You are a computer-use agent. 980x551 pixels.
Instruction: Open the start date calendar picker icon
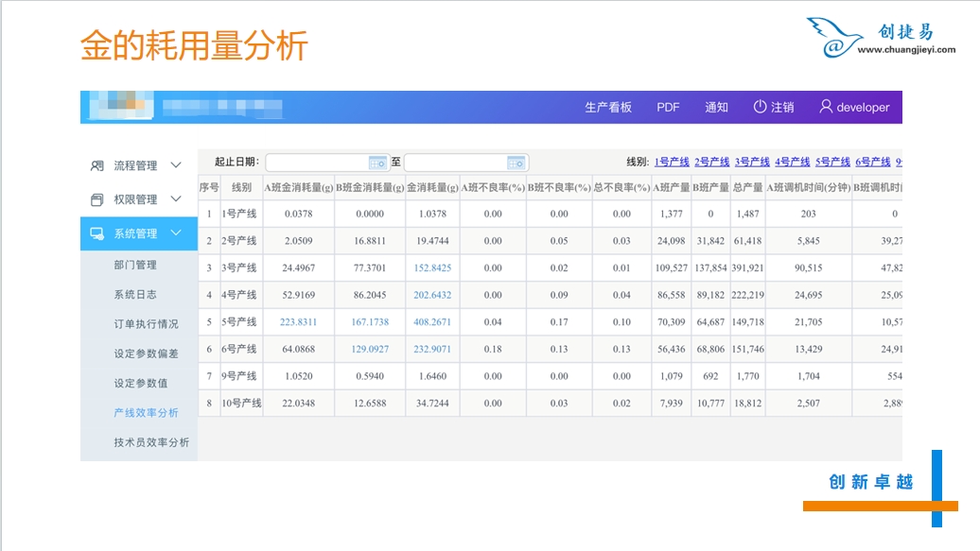point(376,163)
